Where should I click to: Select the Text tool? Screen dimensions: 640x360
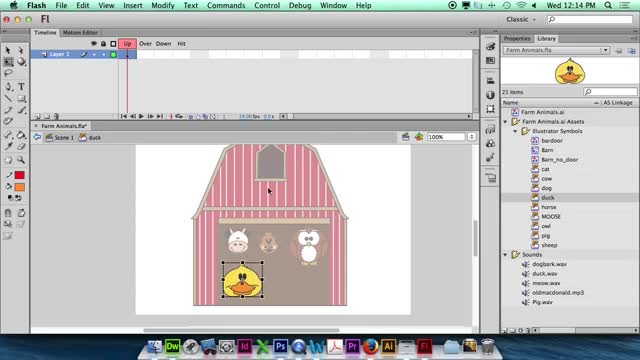point(21,87)
